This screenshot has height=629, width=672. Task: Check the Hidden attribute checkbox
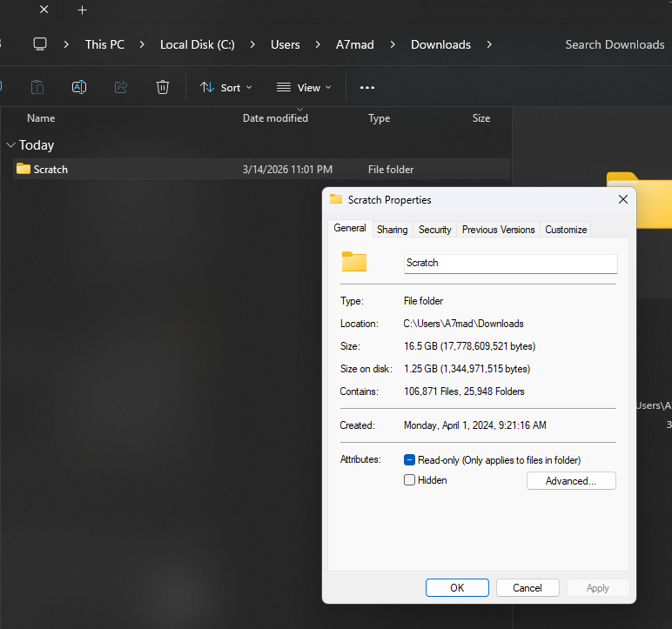[409, 480]
